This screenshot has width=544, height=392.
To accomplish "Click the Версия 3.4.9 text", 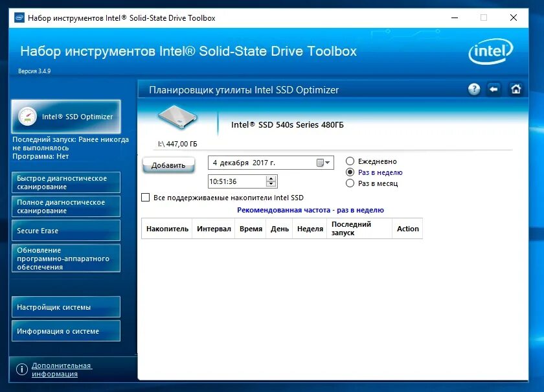I will [x=34, y=71].
